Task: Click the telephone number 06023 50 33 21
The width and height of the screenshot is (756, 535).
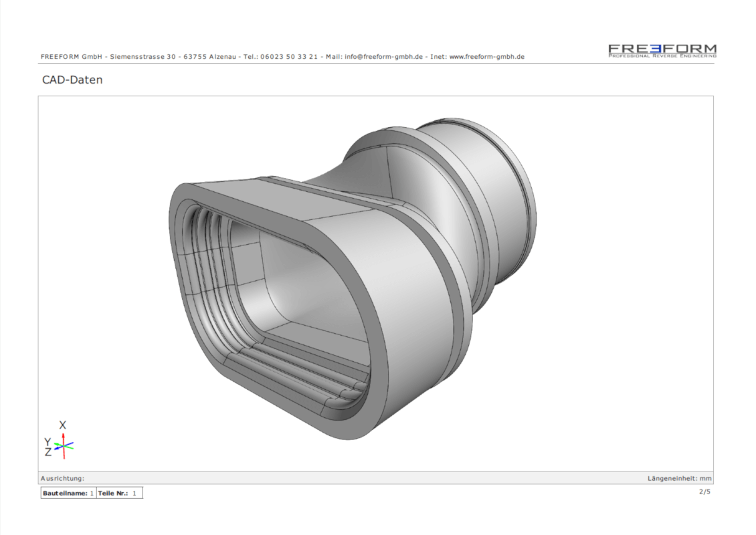Action: pos(289,56)
